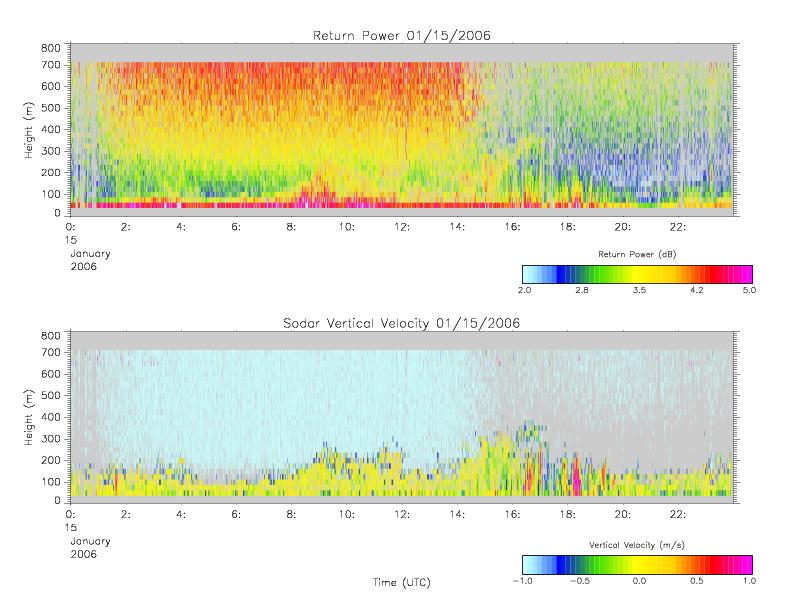Click the '10:' time tick under Vertical Velocity plot
Image resolution: width=791 pixels, height=611 pixels.
pyautogui.click(x=347, y=515)
